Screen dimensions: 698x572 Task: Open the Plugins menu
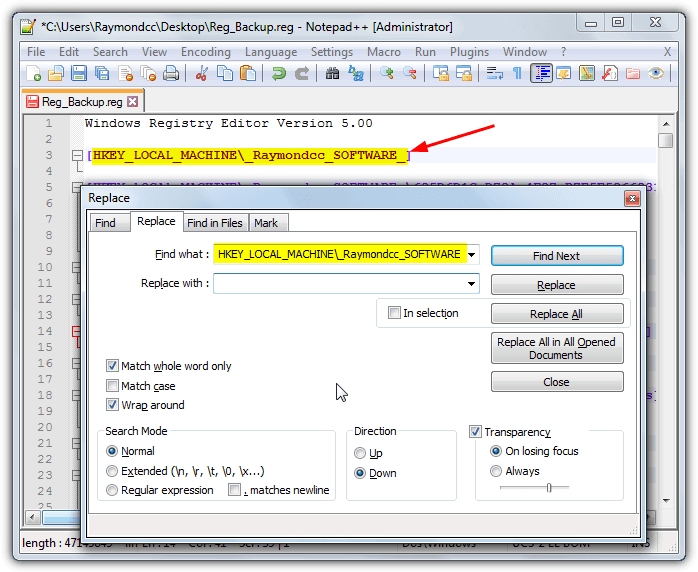tap(469, 52)
